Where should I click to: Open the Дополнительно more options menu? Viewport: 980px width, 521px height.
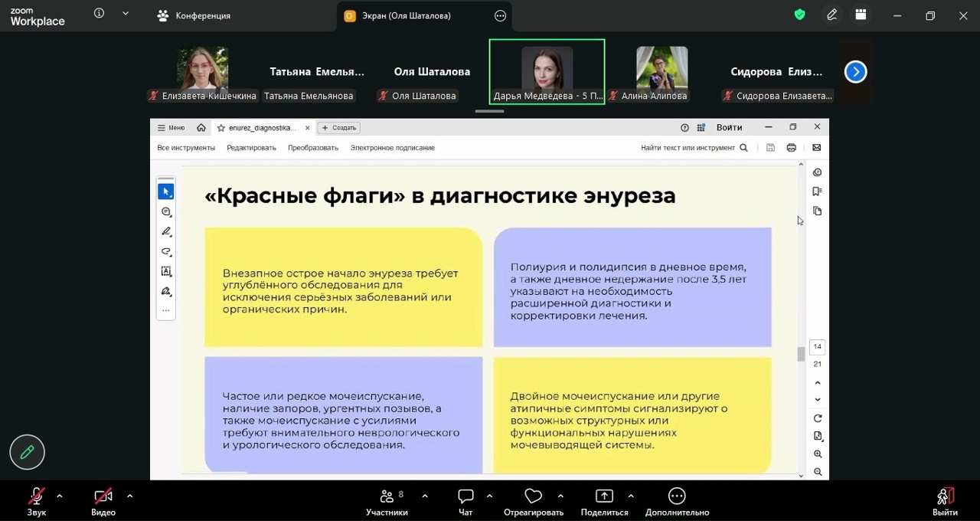coord(677,496)
